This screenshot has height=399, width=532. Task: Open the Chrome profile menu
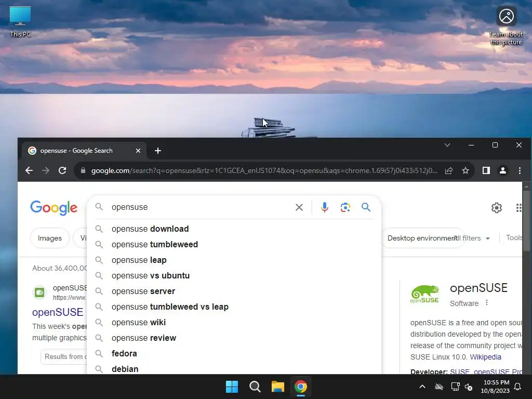pyautogui.click(x=503, y=170)
